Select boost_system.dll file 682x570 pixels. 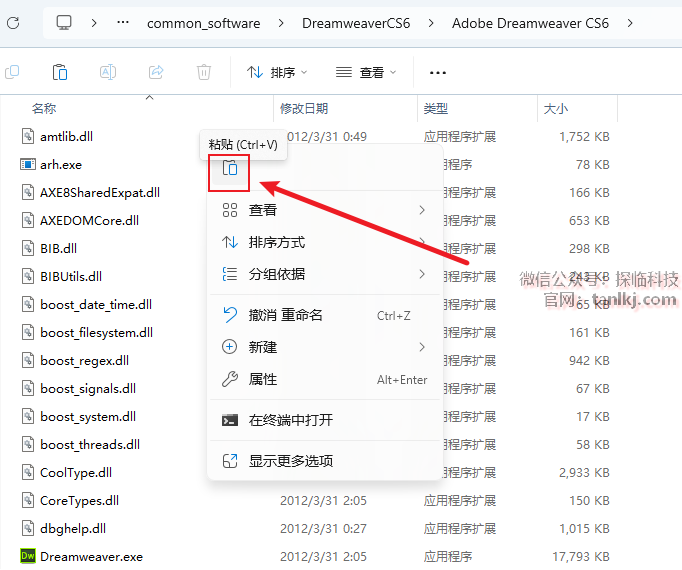tap(88, 416)
